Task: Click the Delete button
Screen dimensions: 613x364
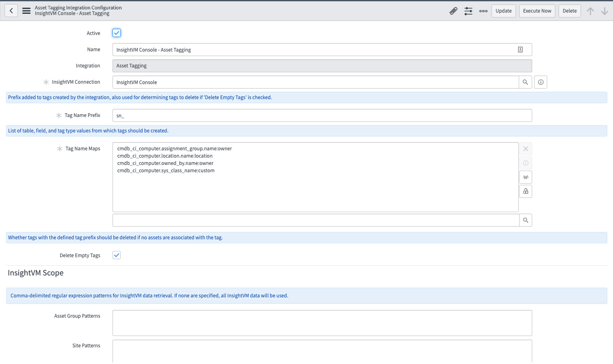Action: pyautogui.click(x=570, y=11)
